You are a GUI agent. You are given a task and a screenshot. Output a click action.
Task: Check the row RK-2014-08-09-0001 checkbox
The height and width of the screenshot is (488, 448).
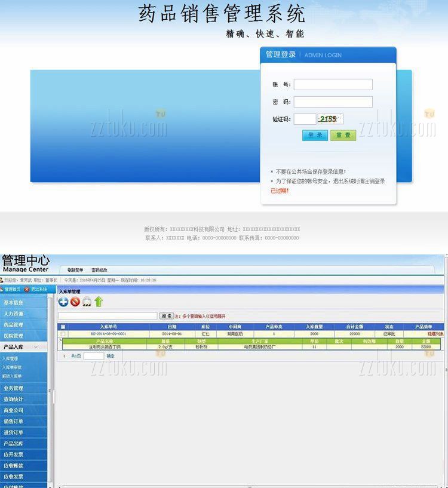point(63,334)
